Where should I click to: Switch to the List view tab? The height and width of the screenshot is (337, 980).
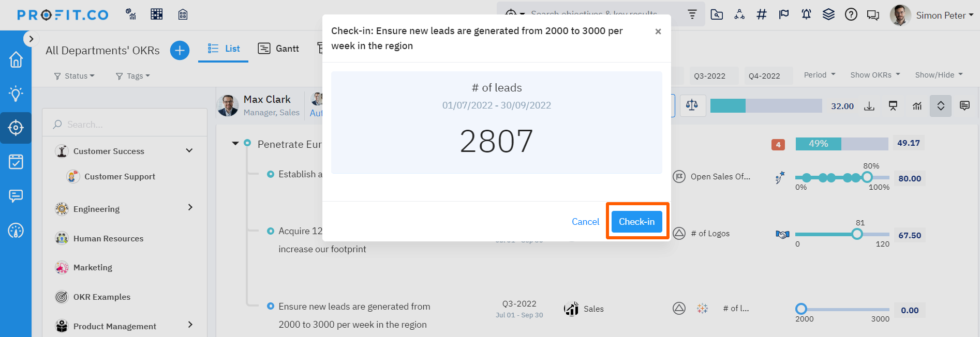[224, 49]
